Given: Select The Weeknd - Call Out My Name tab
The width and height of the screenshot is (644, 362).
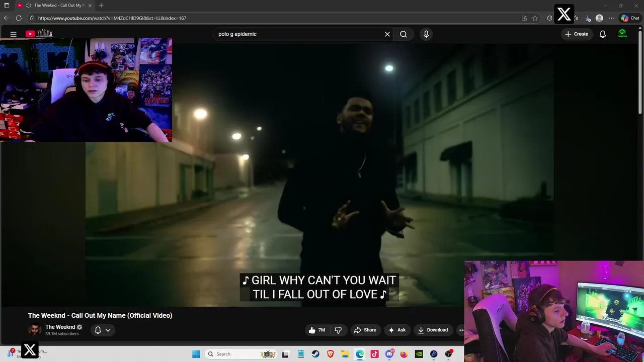Looking at the screenshot, I should click(55, 5).
